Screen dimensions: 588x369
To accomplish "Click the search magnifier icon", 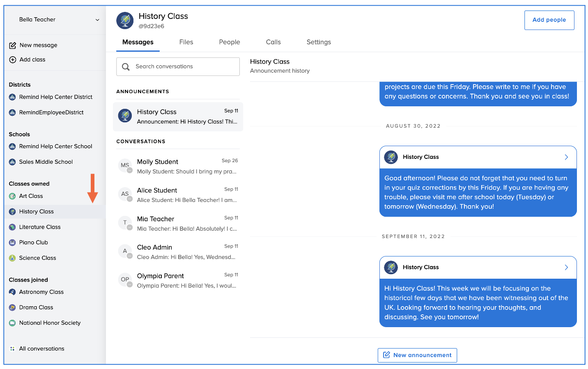I will point(126,67).
